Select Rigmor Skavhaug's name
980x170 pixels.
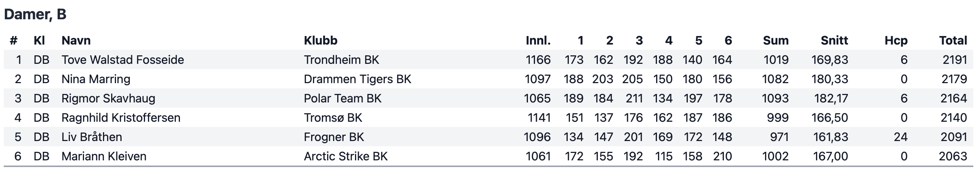click(109, 99)
